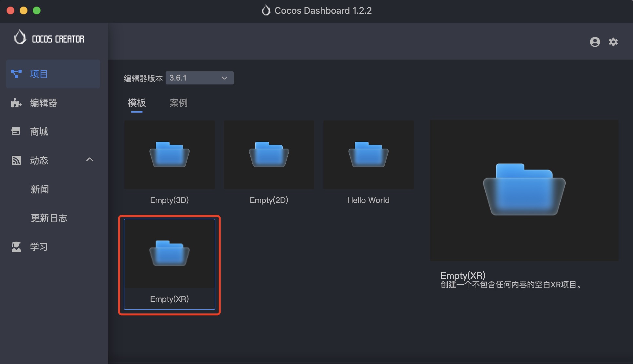This screenshot has height=364, width=633.
Task: Open settings via the gear icon
Action: 613,42
